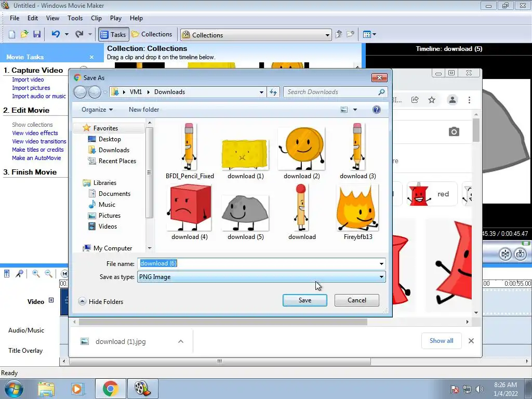Click the Import video link

[x=28, y=79]
